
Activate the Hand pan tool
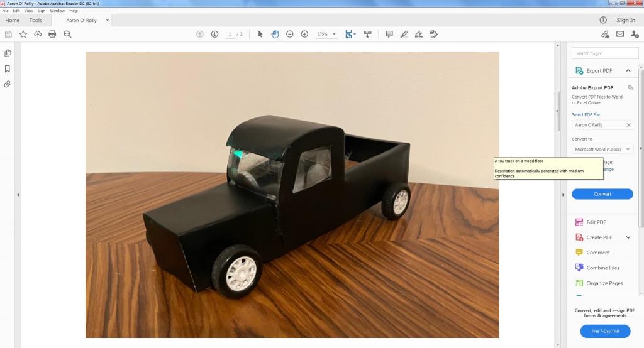click(275, 35)
